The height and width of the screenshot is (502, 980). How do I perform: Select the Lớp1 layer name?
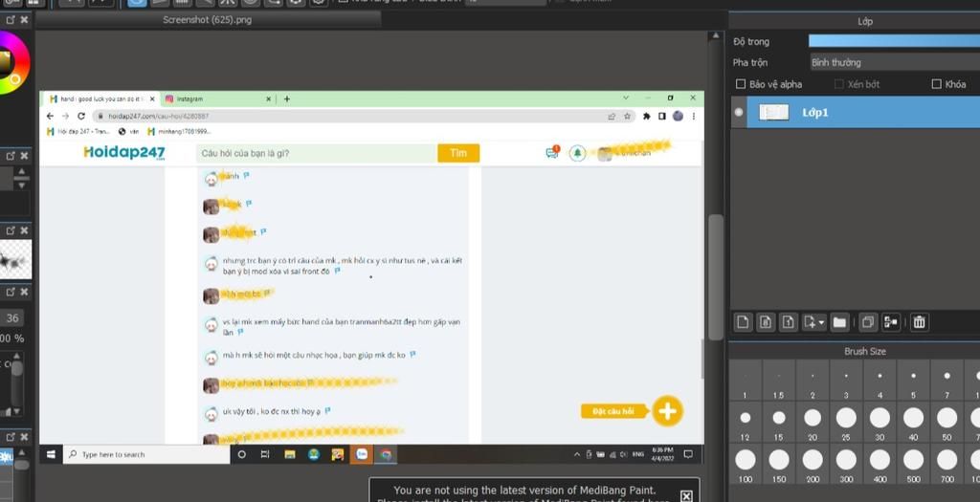(x=815, y=113)
